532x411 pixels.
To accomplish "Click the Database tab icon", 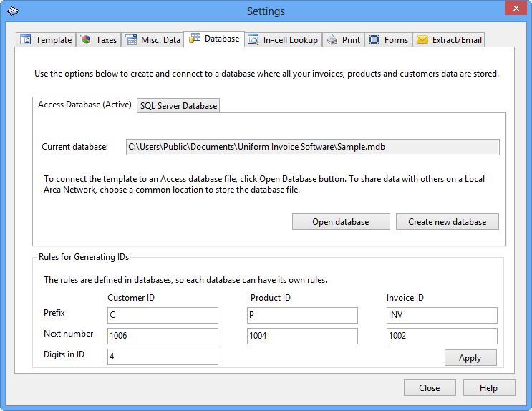I will click(x=195, y=39).
